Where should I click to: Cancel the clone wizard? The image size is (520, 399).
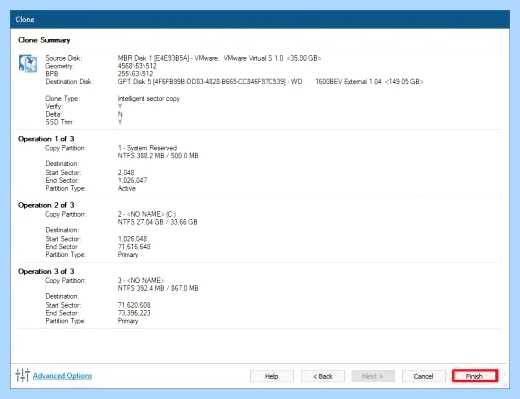(423, 376)
